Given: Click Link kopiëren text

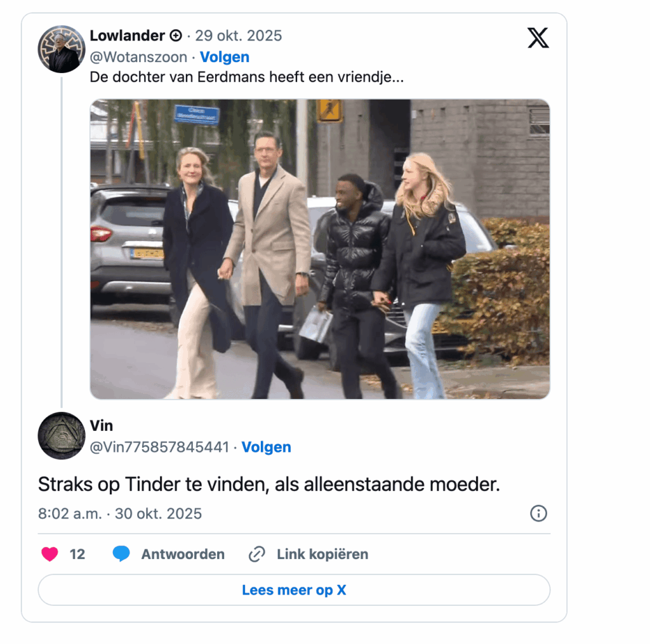Looking at the screenshot, I should pos(322,554).
